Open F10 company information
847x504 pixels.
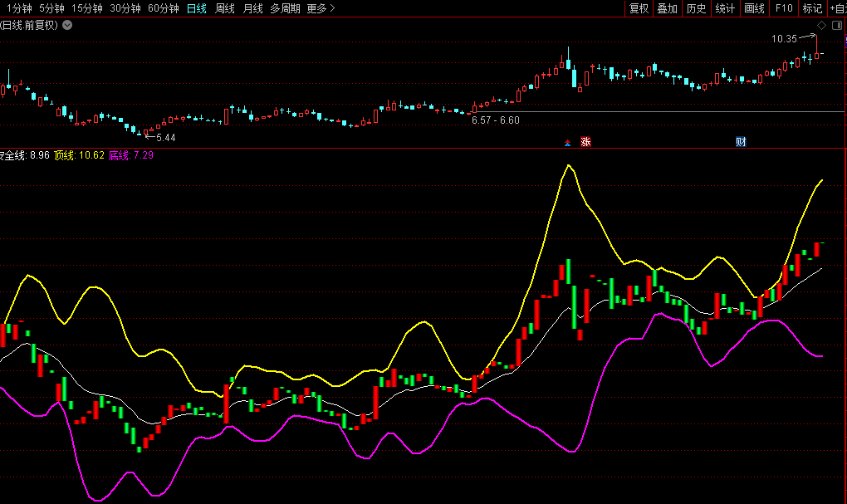click(783, 8)
